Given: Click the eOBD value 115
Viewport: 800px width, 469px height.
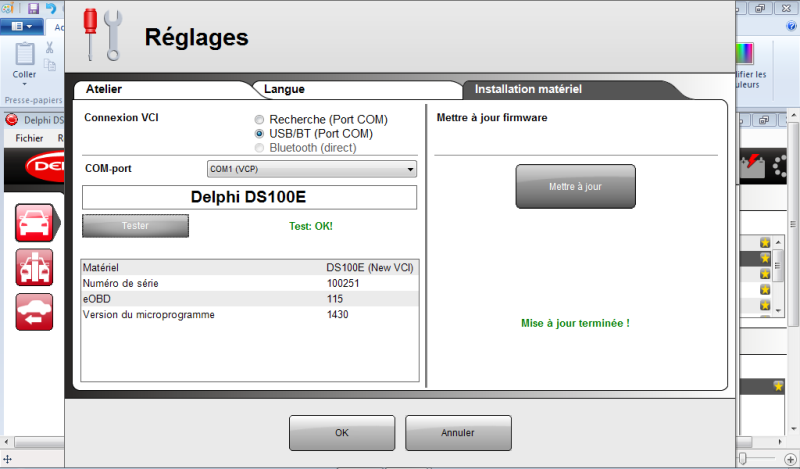Looking at the screenshot, I should click(x=335, y=299).
